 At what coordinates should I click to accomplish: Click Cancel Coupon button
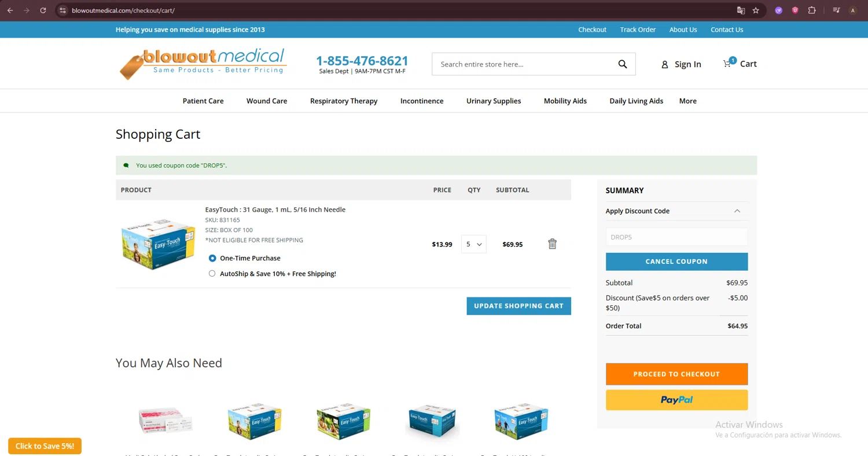tap(676, 262)
